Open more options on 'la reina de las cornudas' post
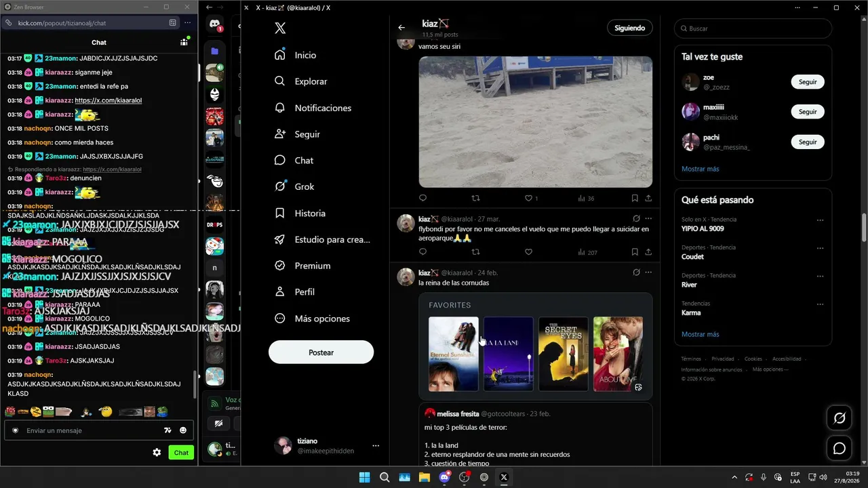 click(x=648, y=272)
